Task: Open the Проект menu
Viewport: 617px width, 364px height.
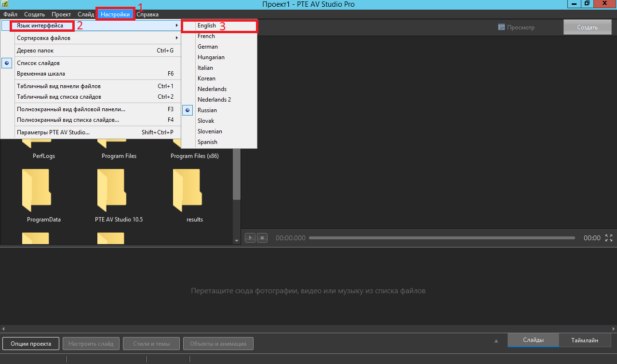Action: [x=61, y=14]
